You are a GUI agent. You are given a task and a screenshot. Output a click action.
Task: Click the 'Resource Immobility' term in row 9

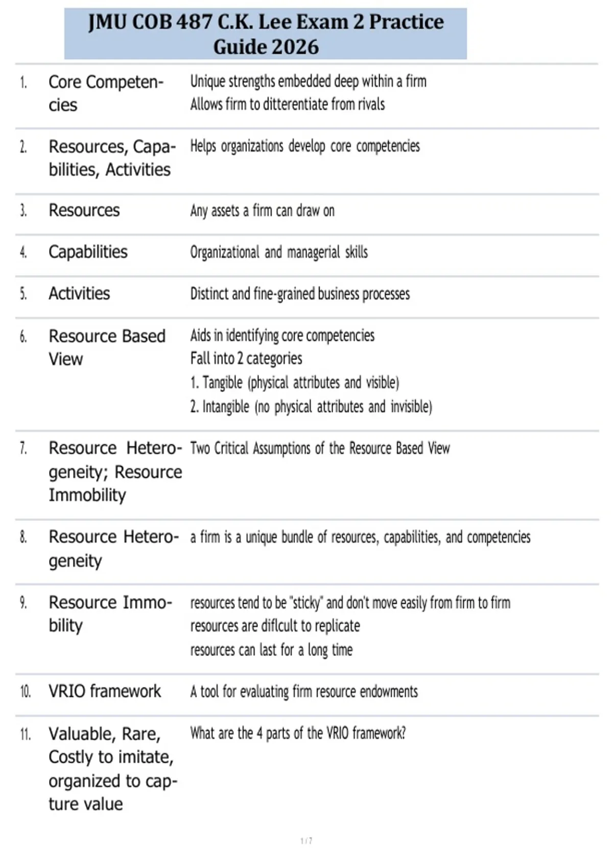pos(111,614)
